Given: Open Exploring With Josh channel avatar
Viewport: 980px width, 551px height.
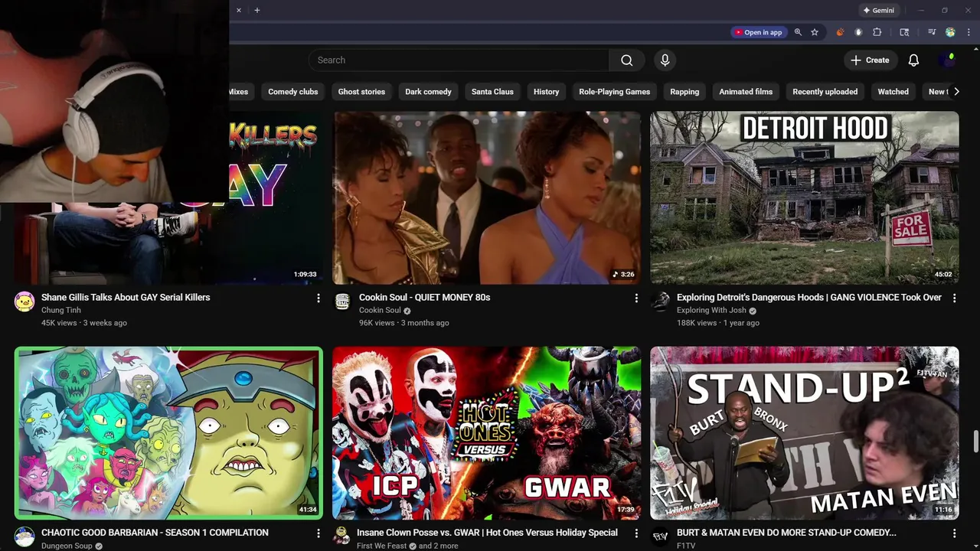Looking at the screenshot, I should 660,302.
